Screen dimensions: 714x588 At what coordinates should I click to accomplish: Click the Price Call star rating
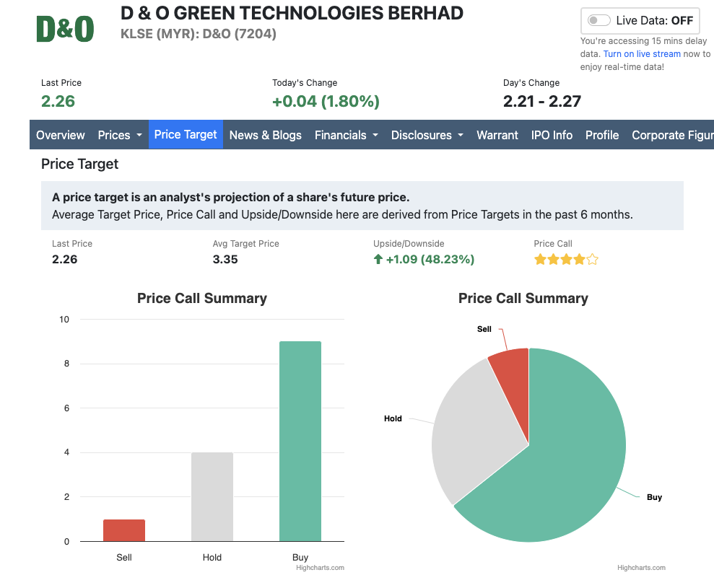point(566,260)
